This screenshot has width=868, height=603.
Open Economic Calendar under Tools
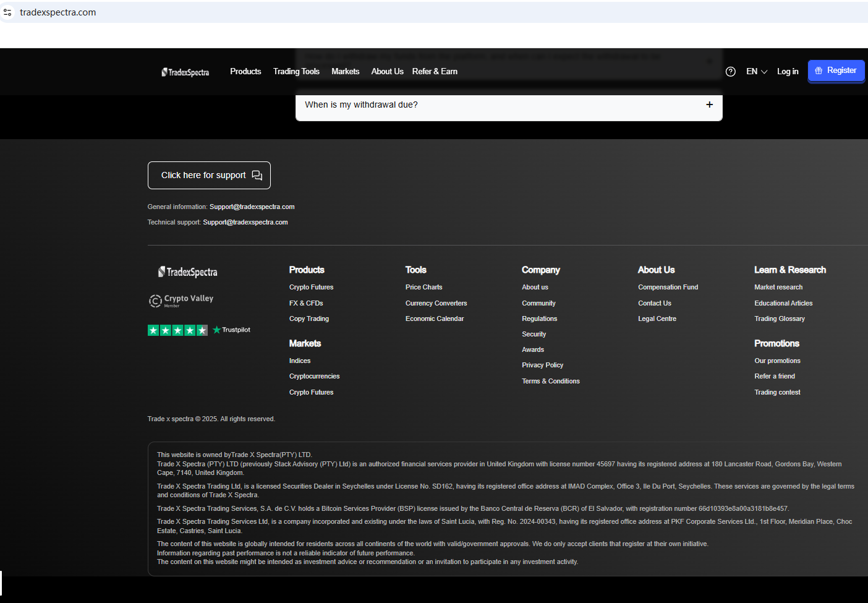tap(434, 319)
